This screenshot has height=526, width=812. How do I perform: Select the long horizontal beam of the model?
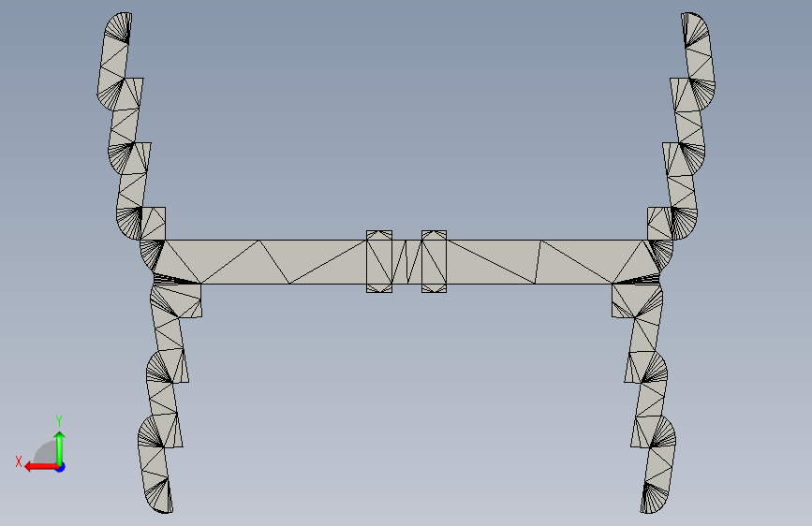406,262
